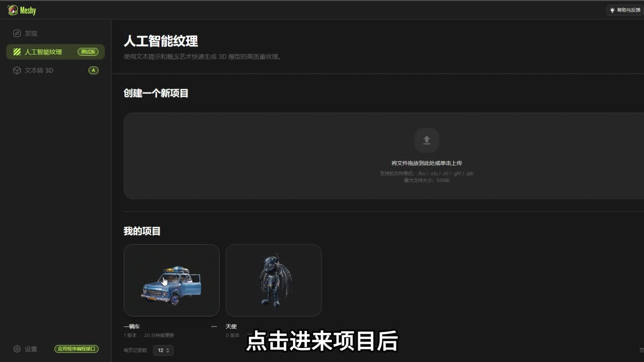Open the 每页记录数 dropdown showing 12
Image resolution: width=644 pixels, height=362 pixels.
tap(163, 350)
